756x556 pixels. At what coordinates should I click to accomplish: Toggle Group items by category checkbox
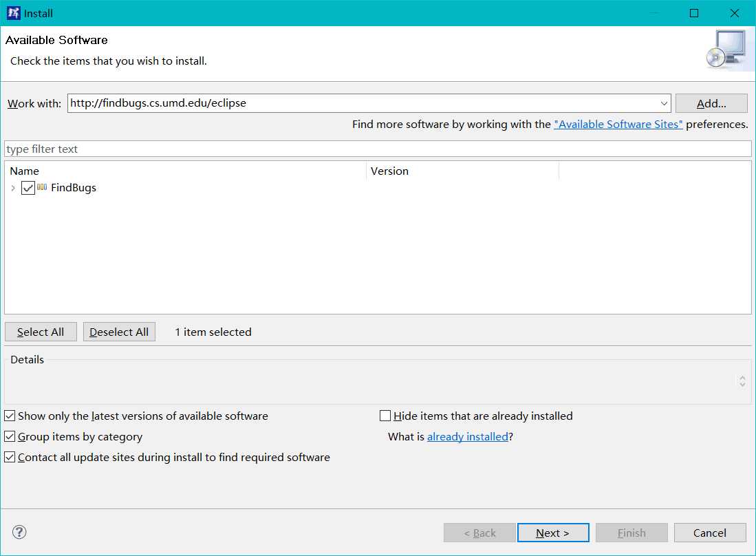[10, 436]
